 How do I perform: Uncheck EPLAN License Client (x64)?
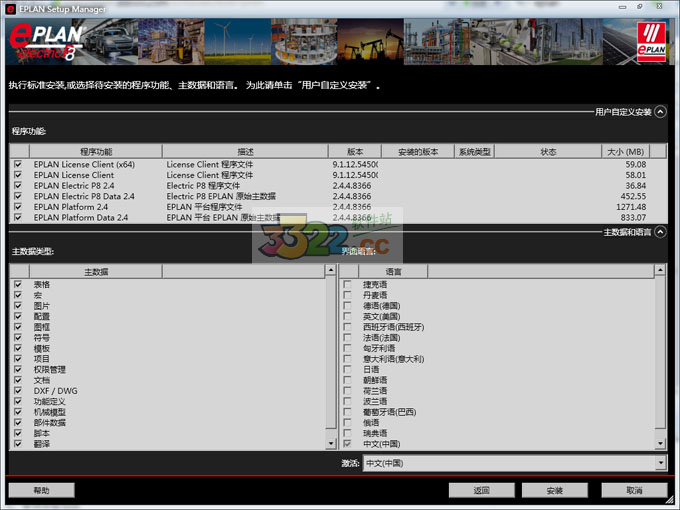pyautogui.click(x=18, y=164)
